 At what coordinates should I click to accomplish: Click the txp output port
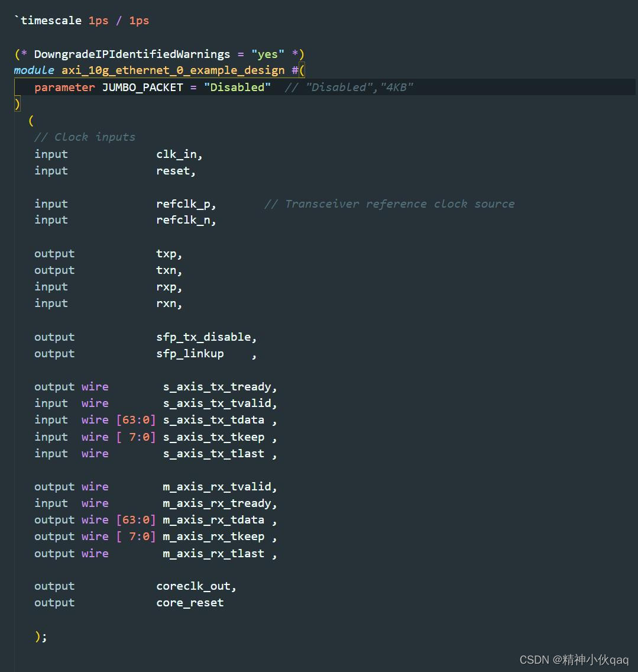click(x=166, y=254)
